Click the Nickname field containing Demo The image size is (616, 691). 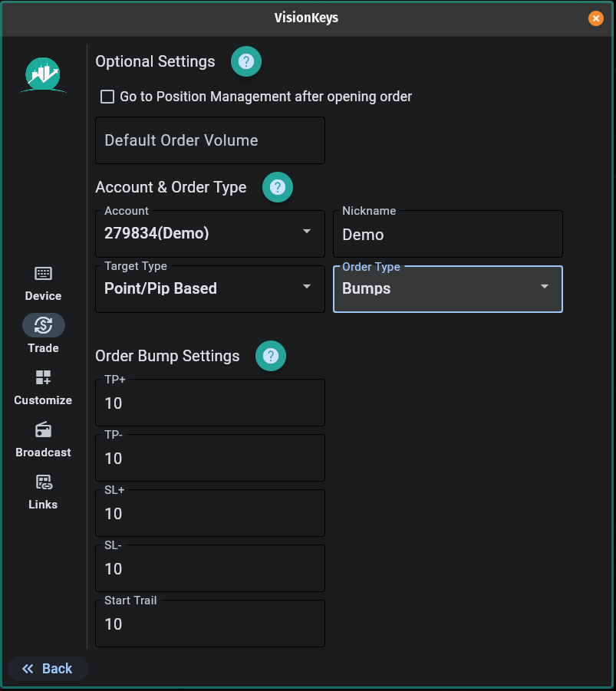448,234
